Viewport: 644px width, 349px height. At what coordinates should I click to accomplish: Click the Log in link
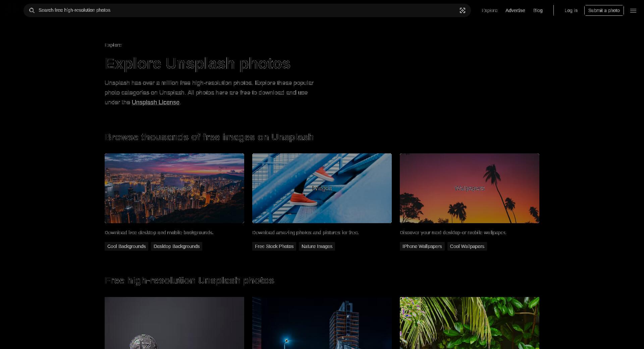[571, 10]
